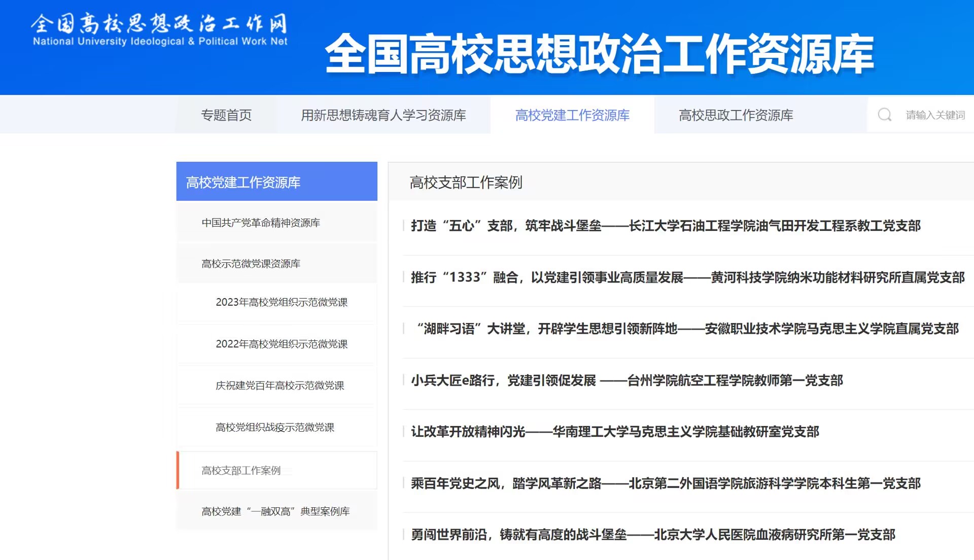This screenshot has height=560, width=974.
Task: Select the 高校思政工作资源库 tab
Action: click(x=736, y=115)
